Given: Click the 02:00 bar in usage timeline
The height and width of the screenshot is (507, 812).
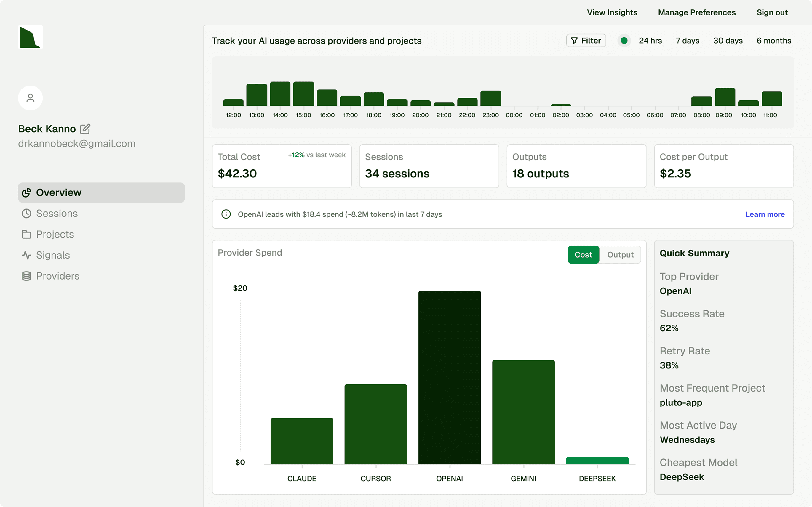Looking at the screenshot, I should (561, 105).
